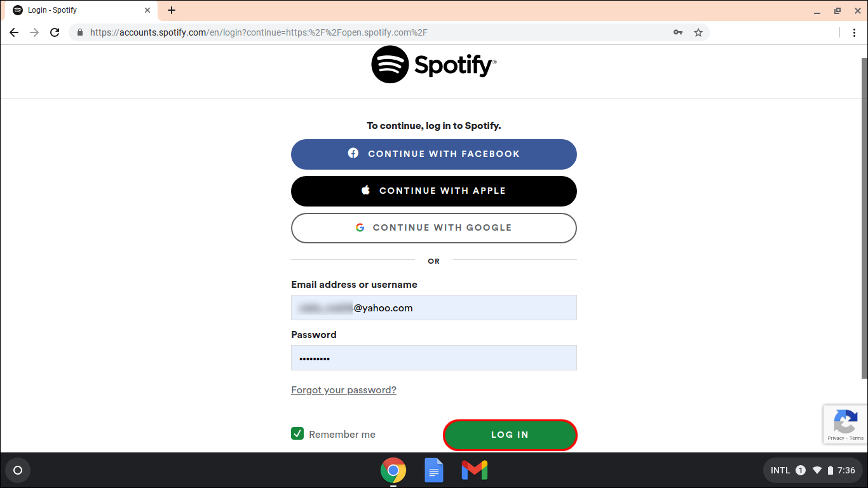
Task: Launch Google Docs from the shelf
Action: (x=434, y=470)
